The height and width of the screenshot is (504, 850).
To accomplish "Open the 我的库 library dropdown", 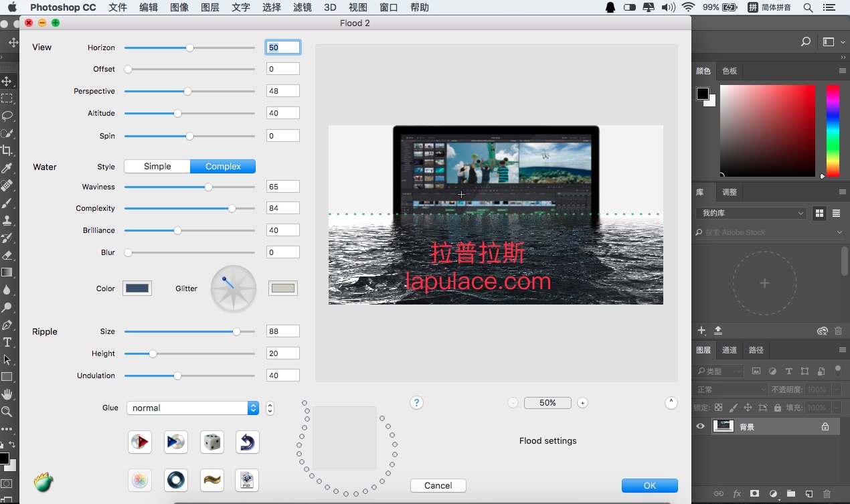I will [x=752, y=213].
